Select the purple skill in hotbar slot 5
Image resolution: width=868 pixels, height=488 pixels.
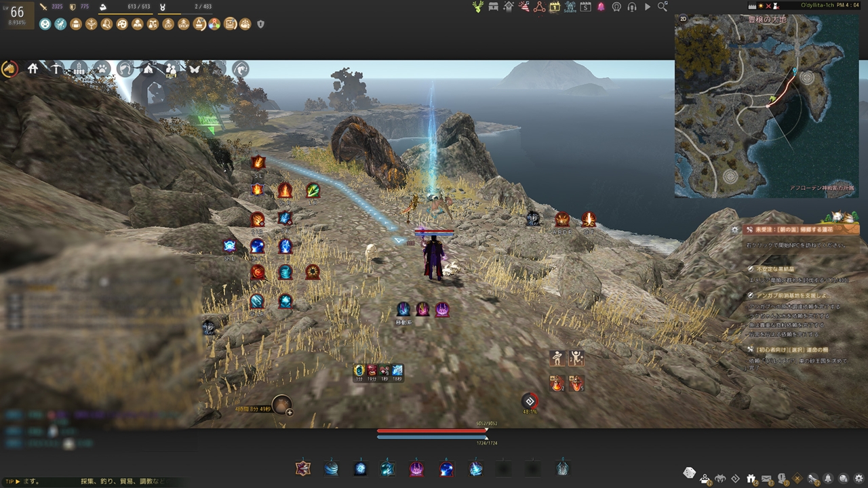point(416,468)
